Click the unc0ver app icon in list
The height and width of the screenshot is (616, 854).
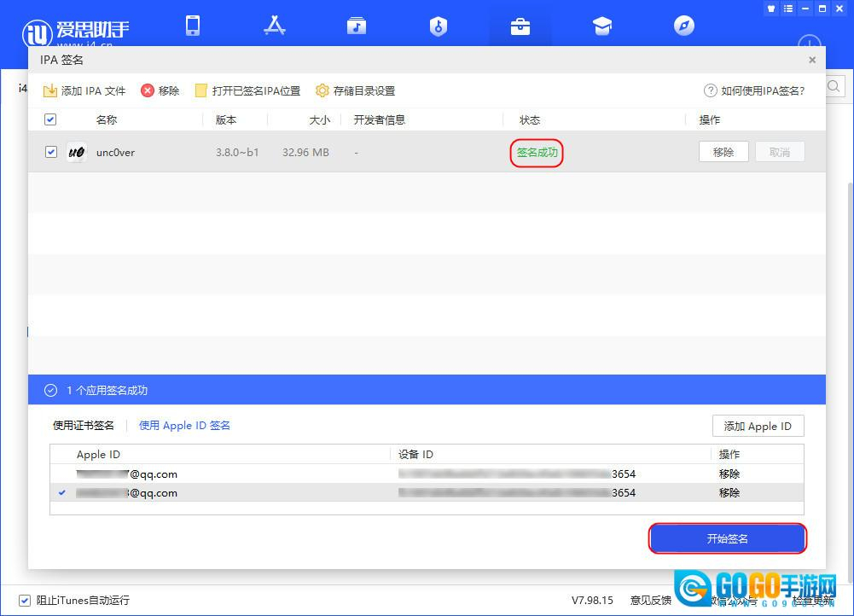tap(77, 152)
